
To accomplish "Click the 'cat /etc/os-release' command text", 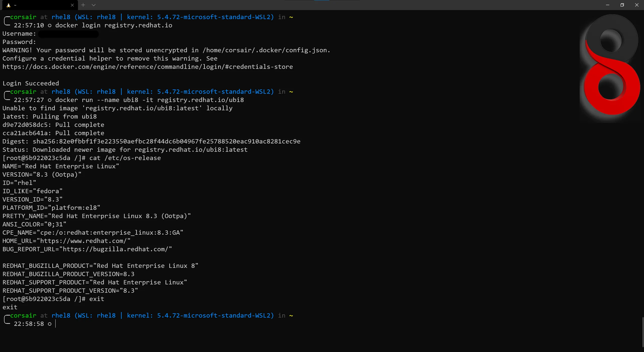I will click(x=125, y=158).
